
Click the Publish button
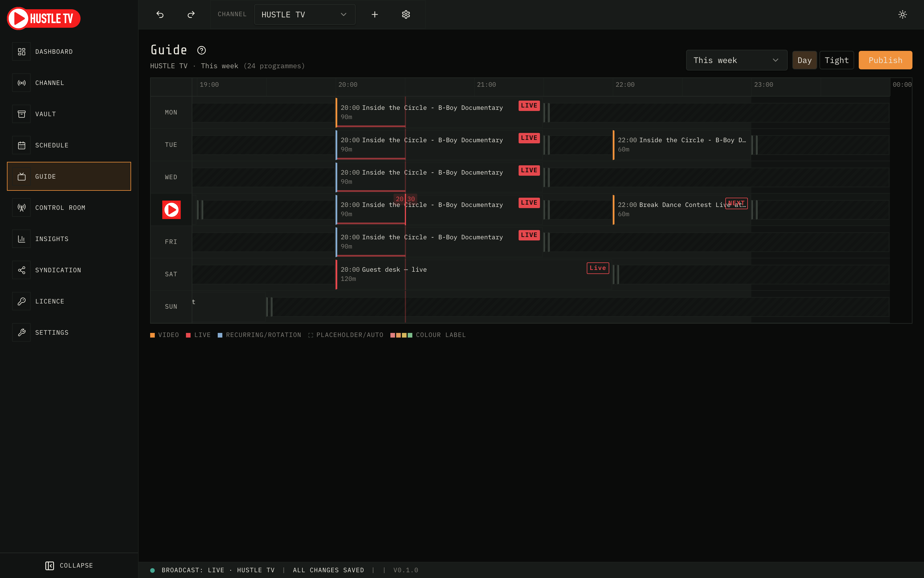(885, 60)
